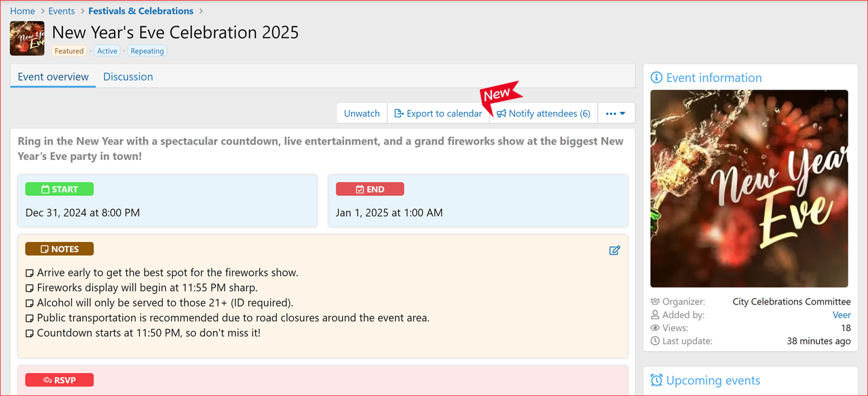Image resolution: width=868 pixels, height=396 pixels.
Task: Click the sticky note icon in NOTES badge
Action: coord(45,249)
